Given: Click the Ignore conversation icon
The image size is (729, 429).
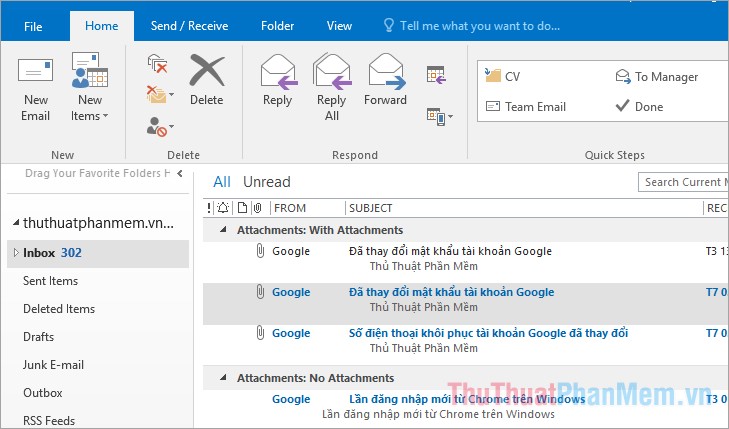Looking at the screenshot, I should 157,64.
